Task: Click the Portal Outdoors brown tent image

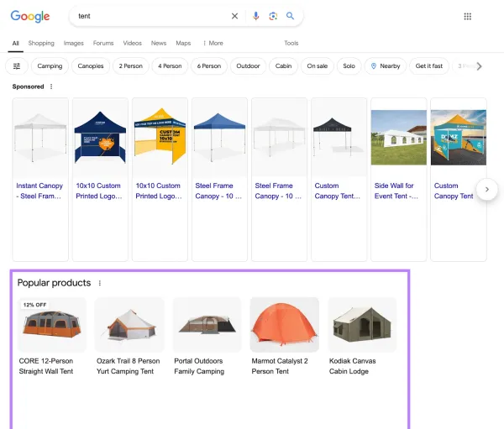Action: click(207, 325)
